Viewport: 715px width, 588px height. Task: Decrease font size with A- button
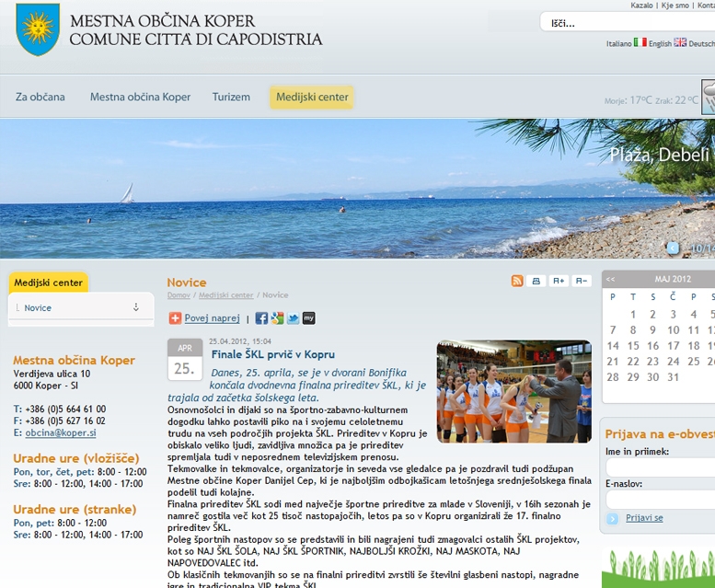click(x=582, y=281)
